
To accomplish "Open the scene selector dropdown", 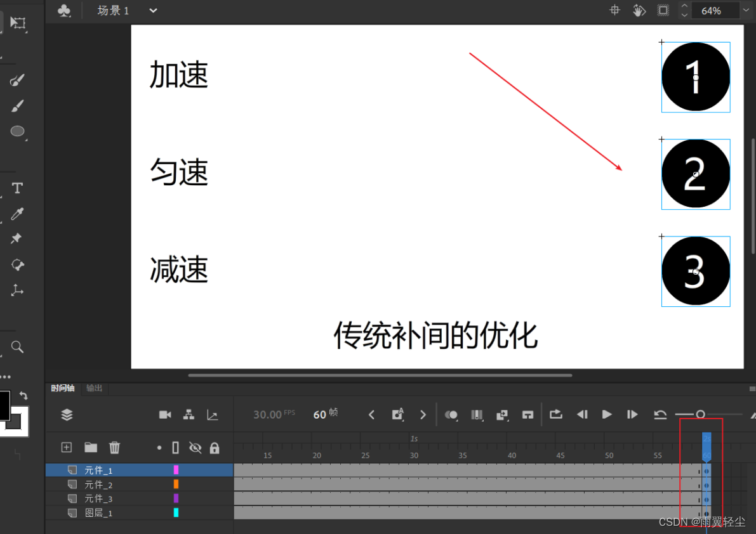I will click(x=152, y=10).
